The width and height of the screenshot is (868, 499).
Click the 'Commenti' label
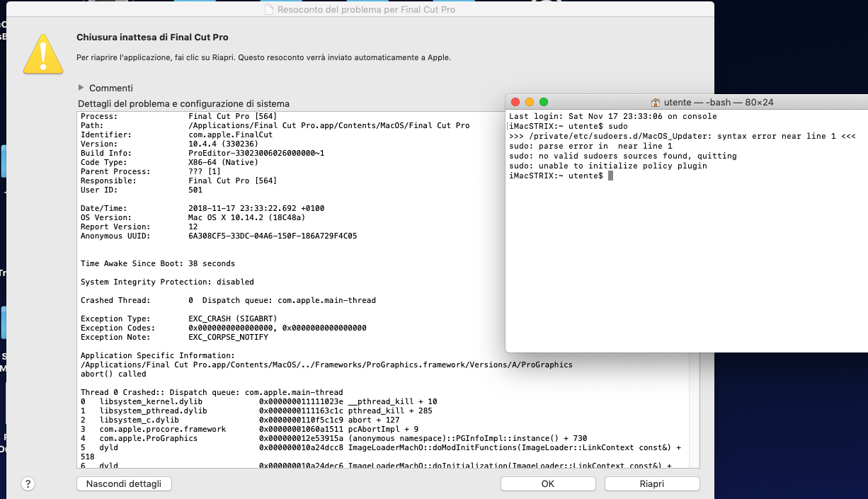click(111, 88)
